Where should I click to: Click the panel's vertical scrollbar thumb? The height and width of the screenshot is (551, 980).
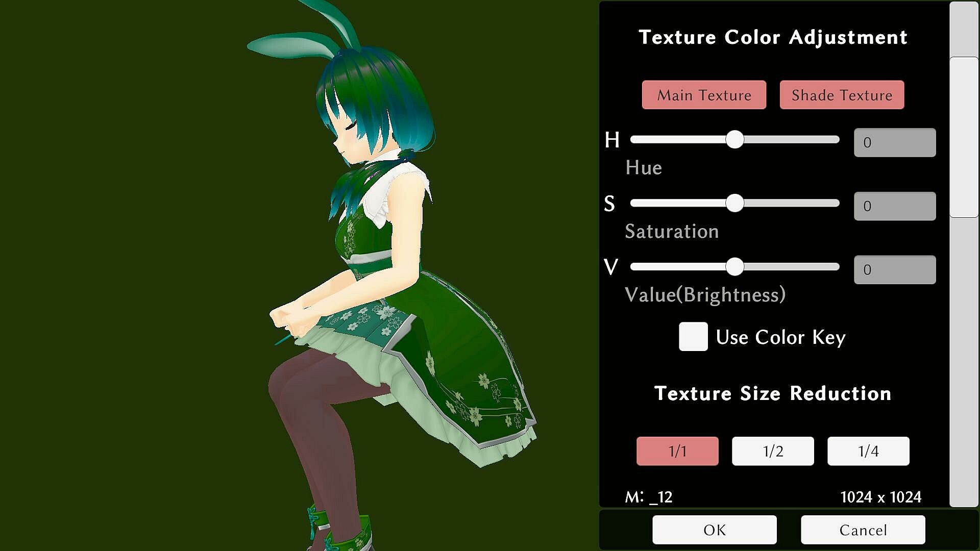tap(964, 138)
